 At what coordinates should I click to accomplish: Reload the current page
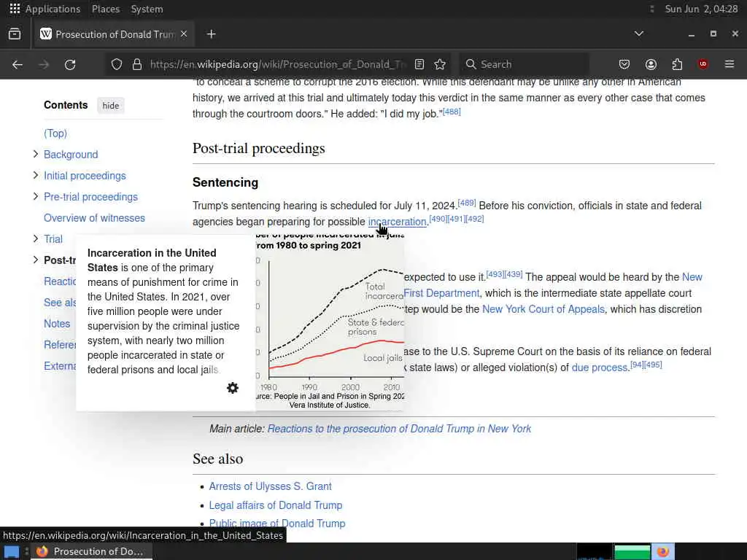(x=70, y=64)
